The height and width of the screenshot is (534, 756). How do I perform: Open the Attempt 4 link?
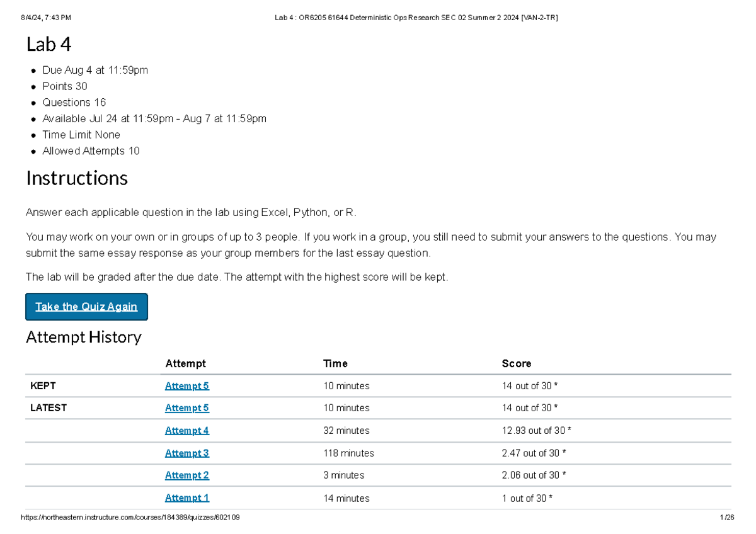click(x=186, y=431)
